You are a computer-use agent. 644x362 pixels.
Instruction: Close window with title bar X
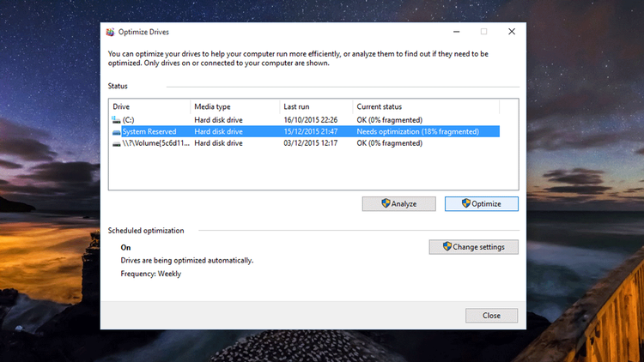click(x=512, y=32)
